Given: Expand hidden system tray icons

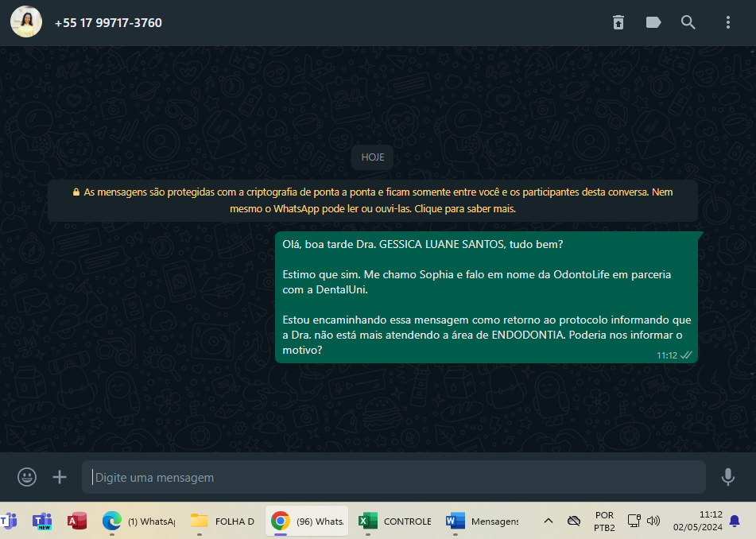Looking at the screenshot, I should click(x=549, y=521).
